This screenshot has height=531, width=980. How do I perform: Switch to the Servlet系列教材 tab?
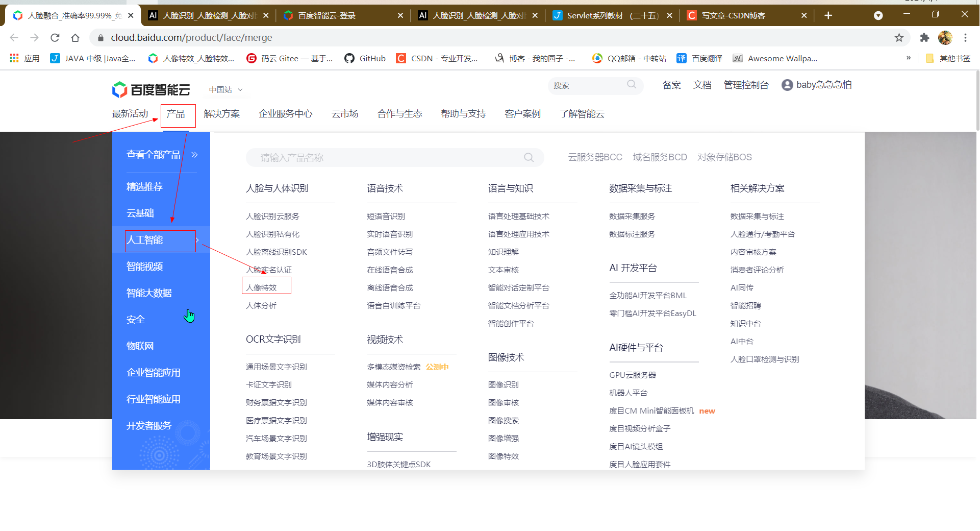613,15
